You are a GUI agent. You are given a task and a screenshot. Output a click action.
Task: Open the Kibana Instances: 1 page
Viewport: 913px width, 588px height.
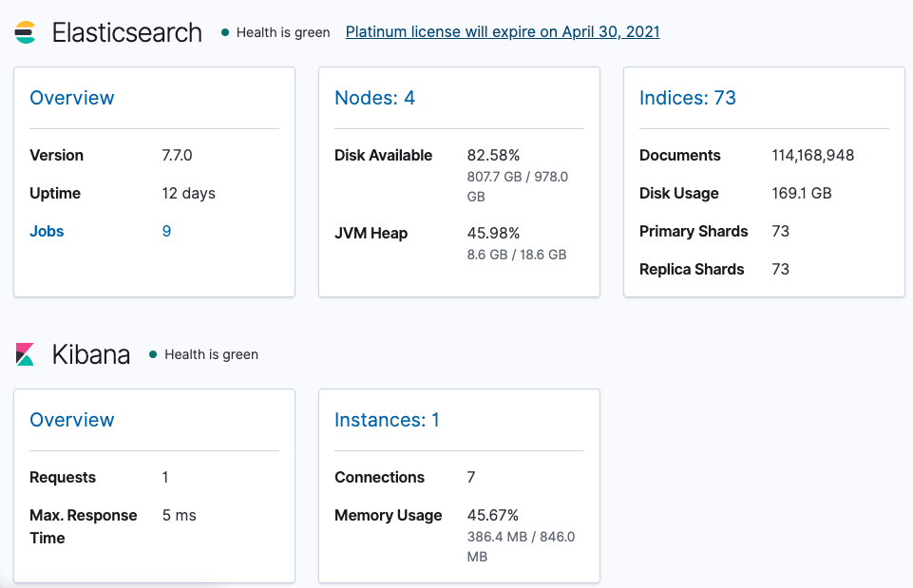point(386,419)
